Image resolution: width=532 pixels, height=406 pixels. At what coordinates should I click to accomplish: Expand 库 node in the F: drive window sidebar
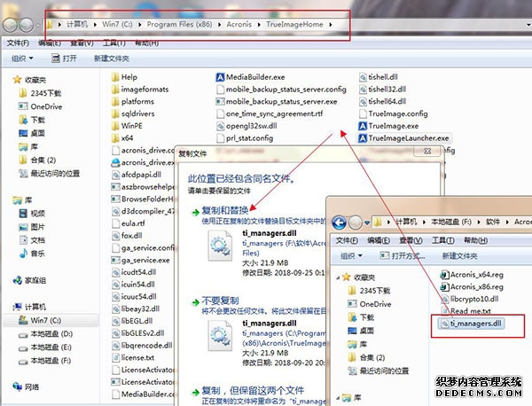[338, 397]
